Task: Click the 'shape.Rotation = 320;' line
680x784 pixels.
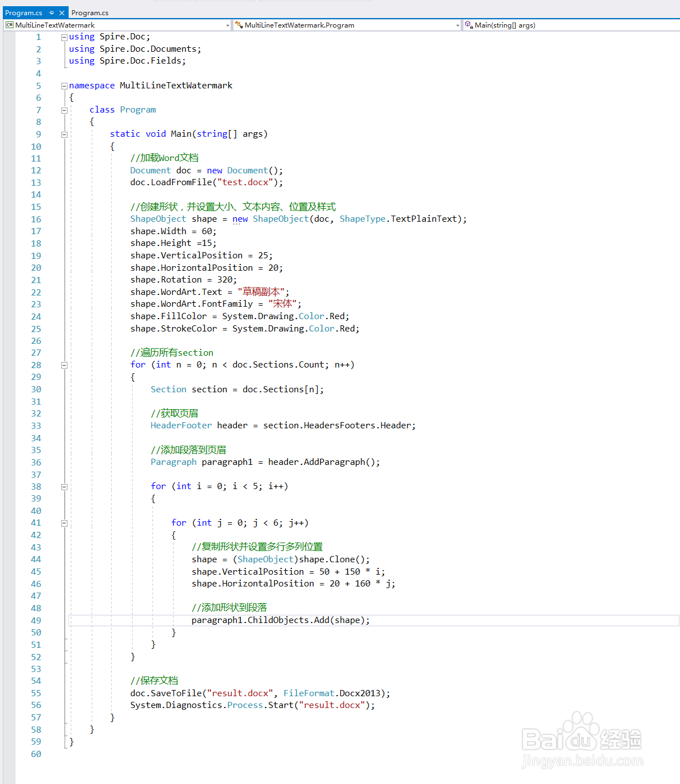Action: [183, 280]
